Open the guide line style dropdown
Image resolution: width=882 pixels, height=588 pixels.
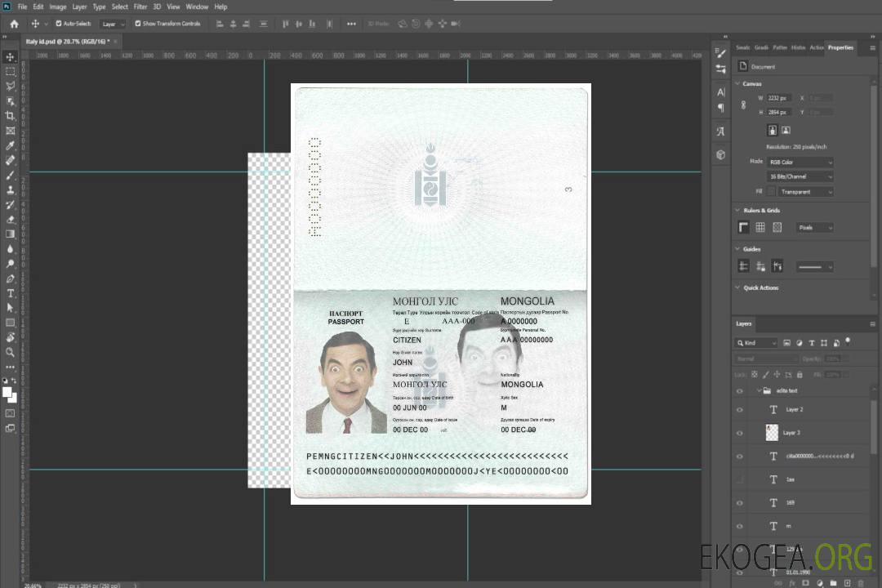[814, 267]
